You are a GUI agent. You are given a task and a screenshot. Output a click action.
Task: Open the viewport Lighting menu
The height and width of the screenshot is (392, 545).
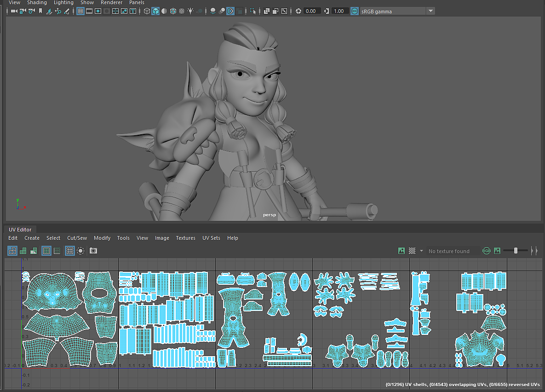[63, 2]
